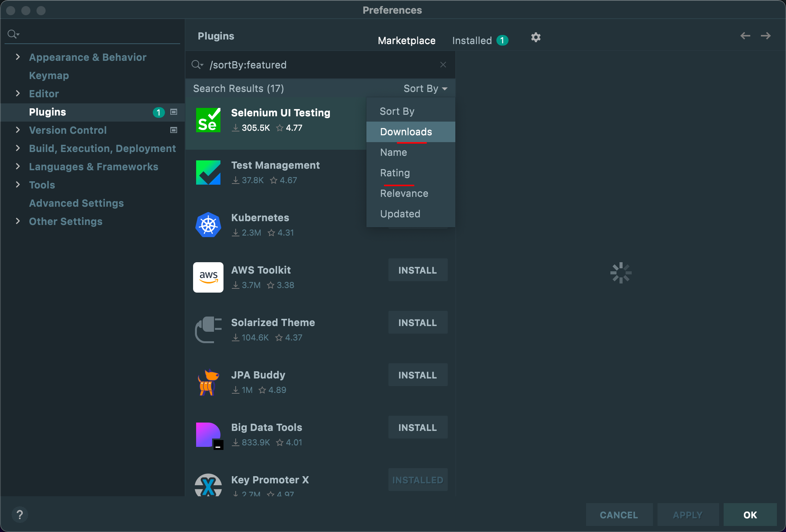Click the Big Data Tools icon
The width and height of the screenshot is (786, 532).
click(x=208, y=435)
